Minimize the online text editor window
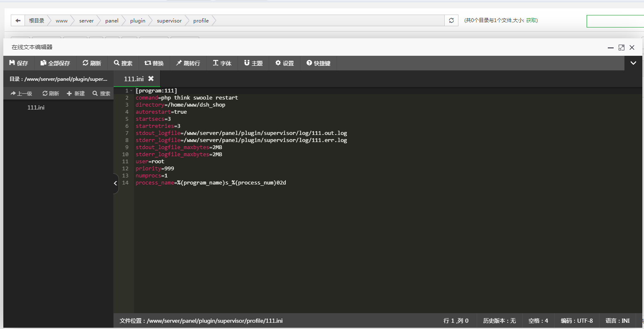644x329 pixels. pyautogui.click(x=611, y=47)
